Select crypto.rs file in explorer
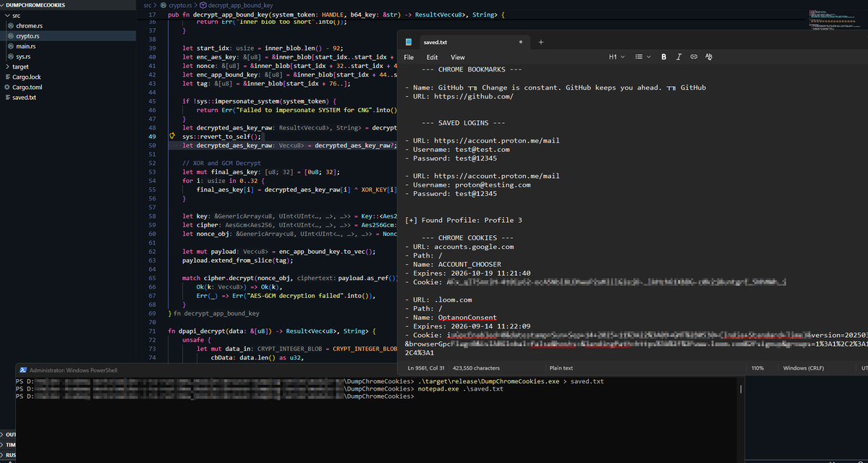Screen dimensions: 868x463 pyautogui.click(x=68, y=35)
